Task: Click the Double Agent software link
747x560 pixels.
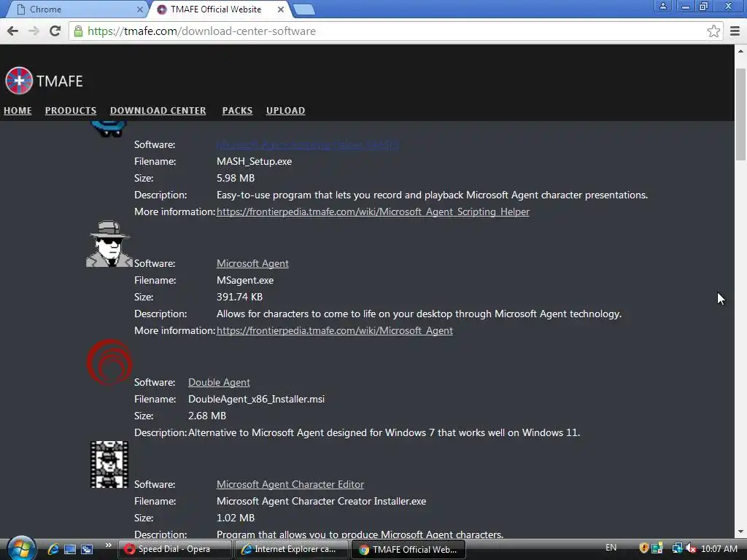Action: tap(219, 382)
